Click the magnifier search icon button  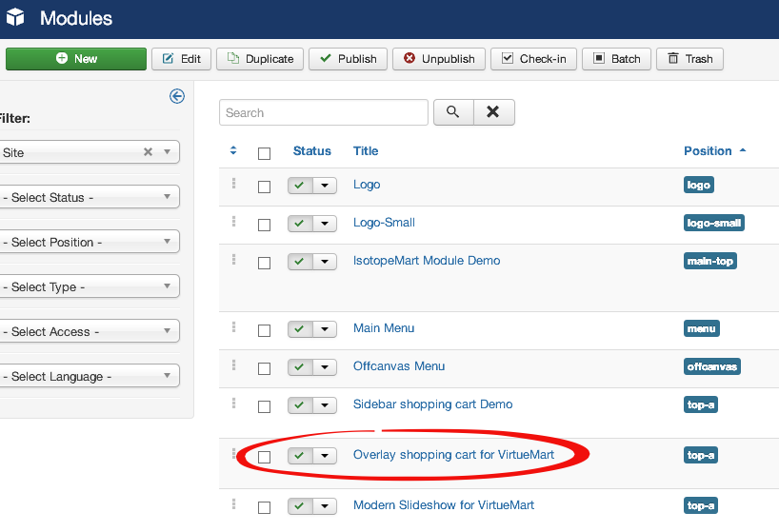453,112
